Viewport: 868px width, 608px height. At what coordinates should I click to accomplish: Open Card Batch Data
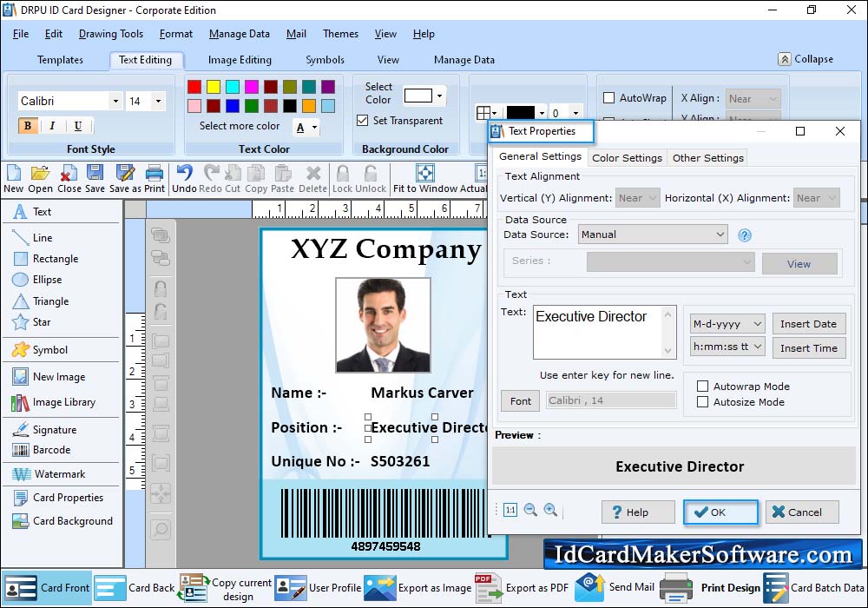(x=814, y=588)
